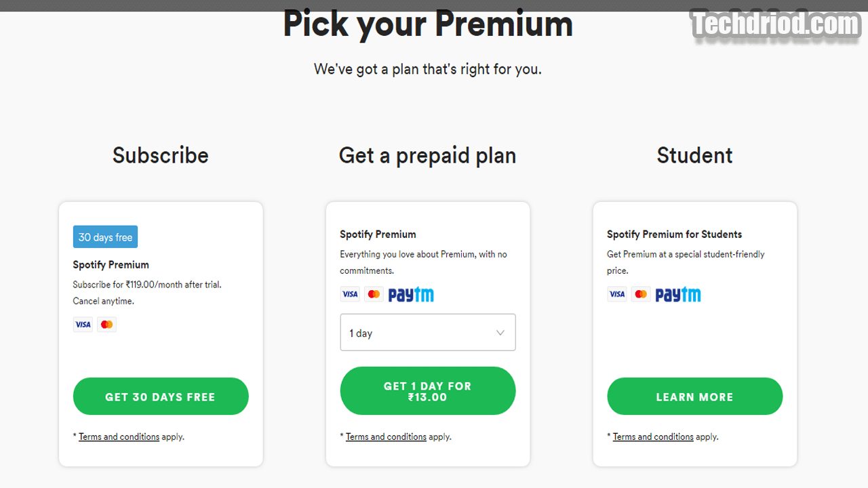Screen dimensions: 868x488
Task: Click the Student column heading
Action: click(694, 155)
